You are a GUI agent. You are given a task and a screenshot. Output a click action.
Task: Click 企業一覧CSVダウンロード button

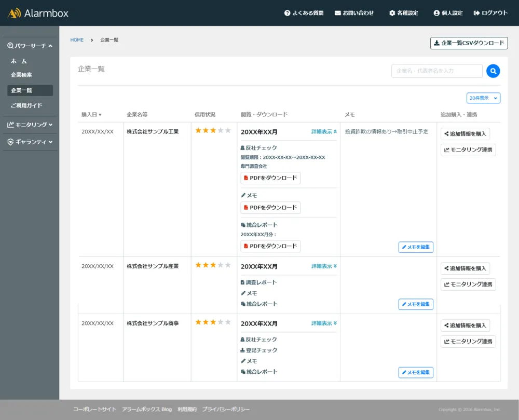click(469, 43)
